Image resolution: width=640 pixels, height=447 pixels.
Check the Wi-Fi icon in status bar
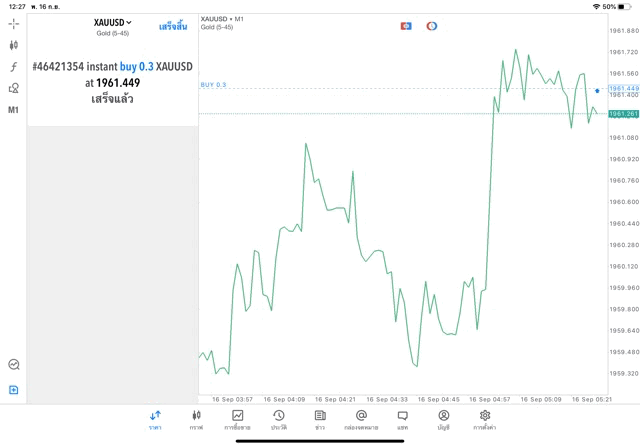[x=596, y=7]
